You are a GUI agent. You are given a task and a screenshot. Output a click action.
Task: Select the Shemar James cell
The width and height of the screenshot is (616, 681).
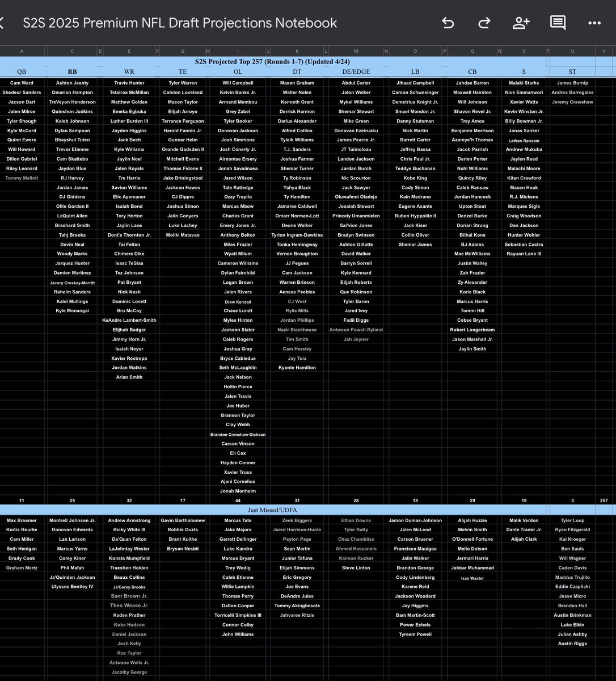[415, 245]
